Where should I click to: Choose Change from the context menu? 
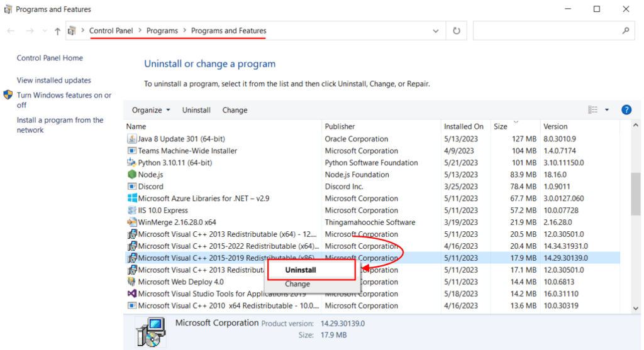pos(297,284)
